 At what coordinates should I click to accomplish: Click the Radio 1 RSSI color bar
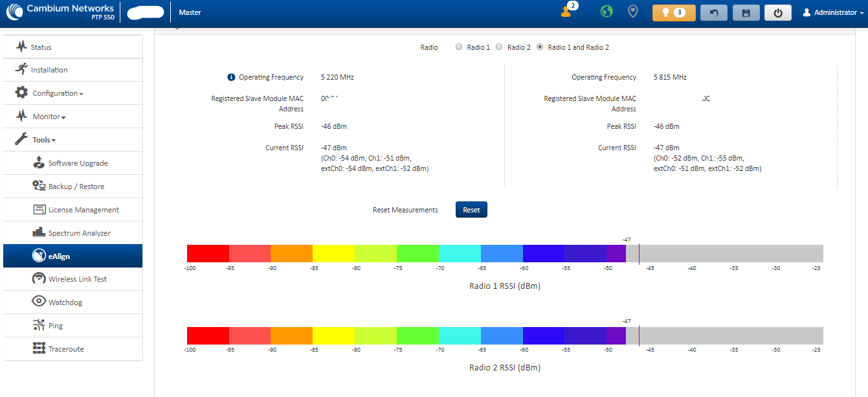[x=505, y=253]
